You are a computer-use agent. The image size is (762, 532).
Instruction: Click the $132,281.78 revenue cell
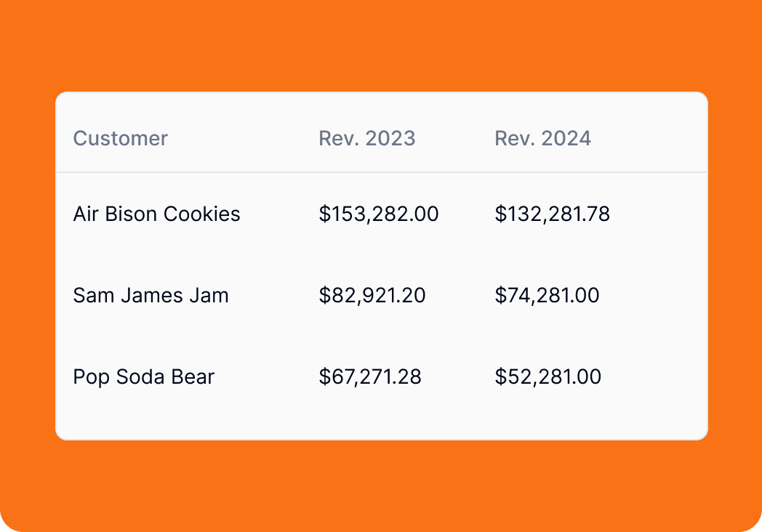tap(552, 214)
